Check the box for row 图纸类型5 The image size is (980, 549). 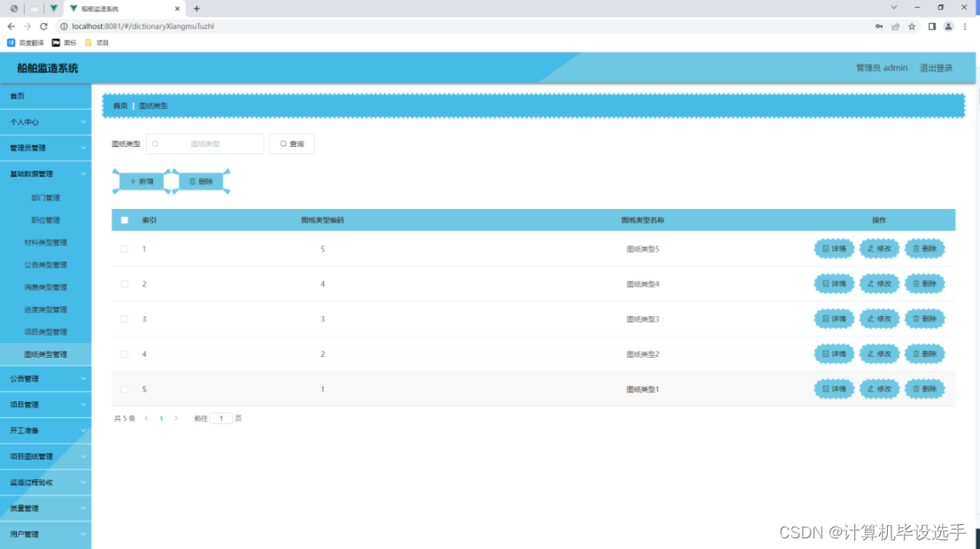(x=124, y=249)
